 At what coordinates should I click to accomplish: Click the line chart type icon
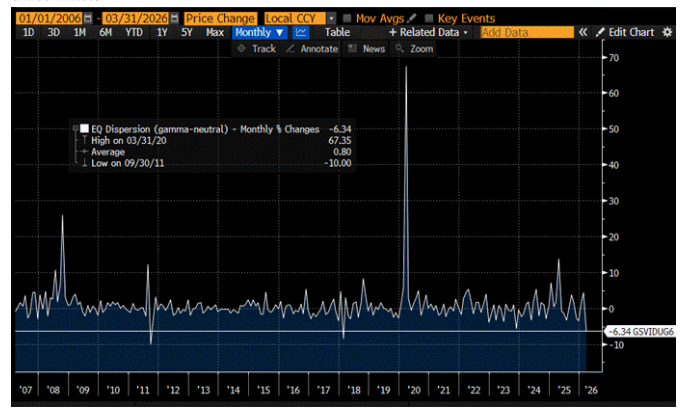[301, 33]
